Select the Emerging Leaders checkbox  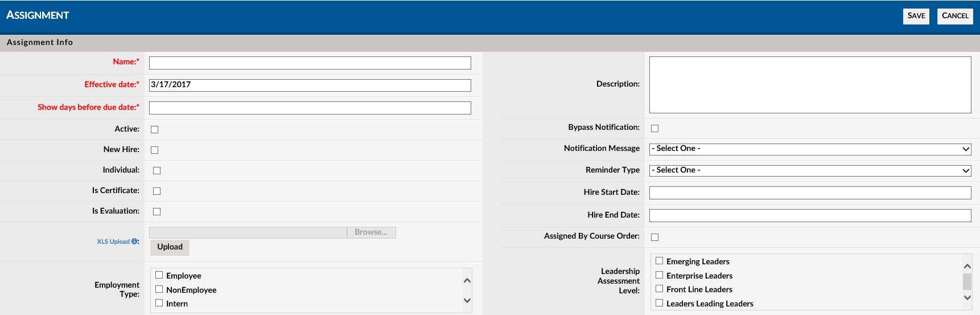pyautogui.click(x=659, y=261)
